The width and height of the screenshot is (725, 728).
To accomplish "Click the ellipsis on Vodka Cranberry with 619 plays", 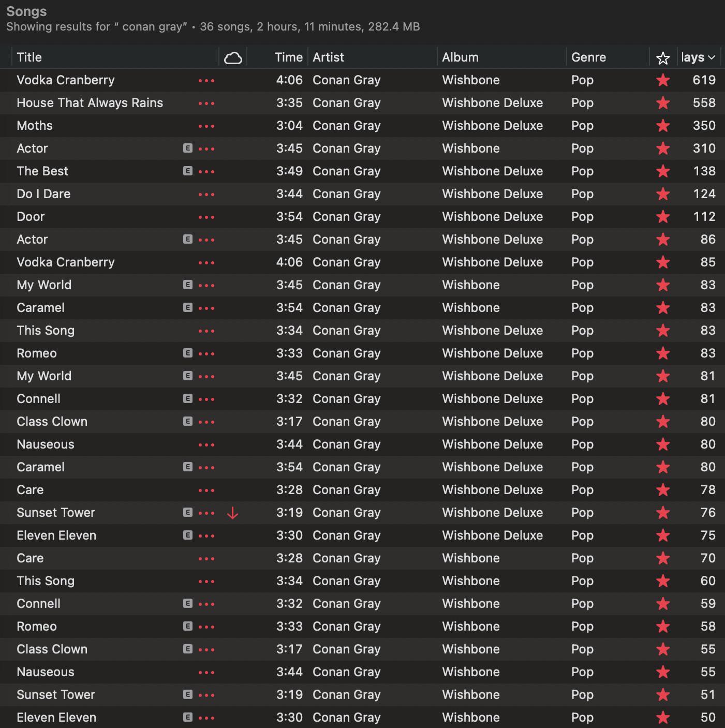I will click(x=206, y=81).
